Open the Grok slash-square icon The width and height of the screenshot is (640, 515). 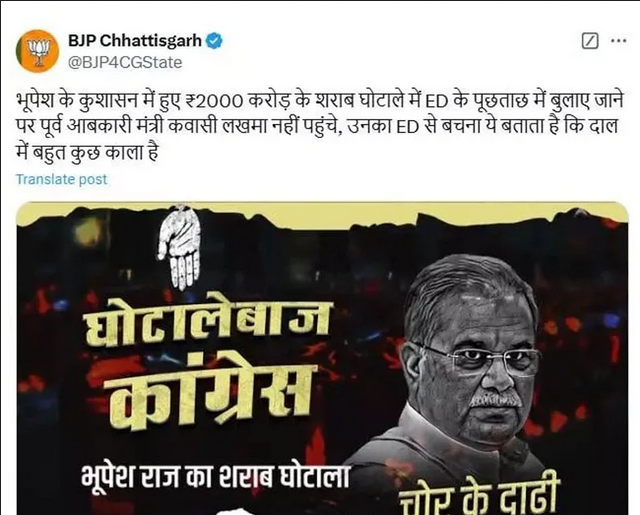(590, 41)
